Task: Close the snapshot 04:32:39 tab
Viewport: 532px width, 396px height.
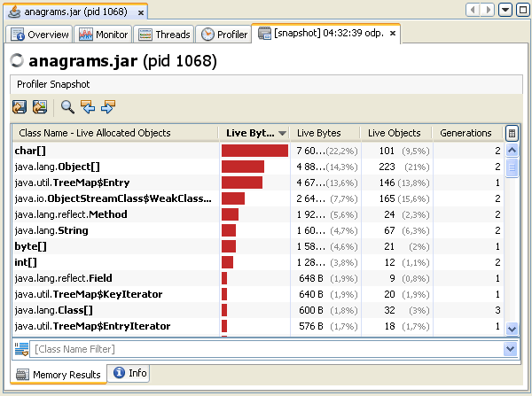Action: pyautogui.click(x=393, y=35)
